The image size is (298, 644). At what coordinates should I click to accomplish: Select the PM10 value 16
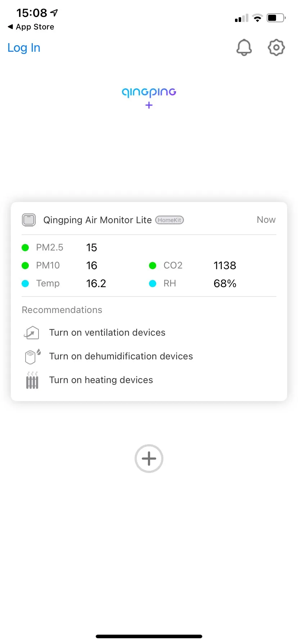(x=92, y=266)
